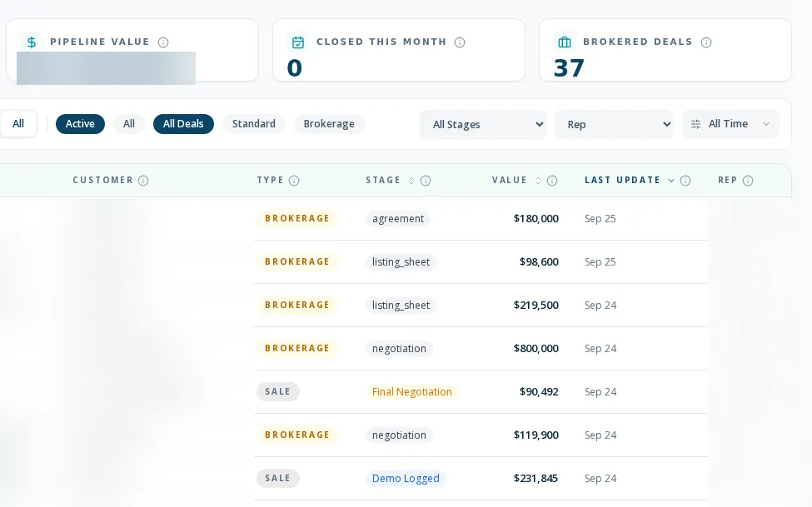Viewport: 812px width, 507px height.
Task: Click the listing_sheet tag in $98,600 row
Action: 401,262
